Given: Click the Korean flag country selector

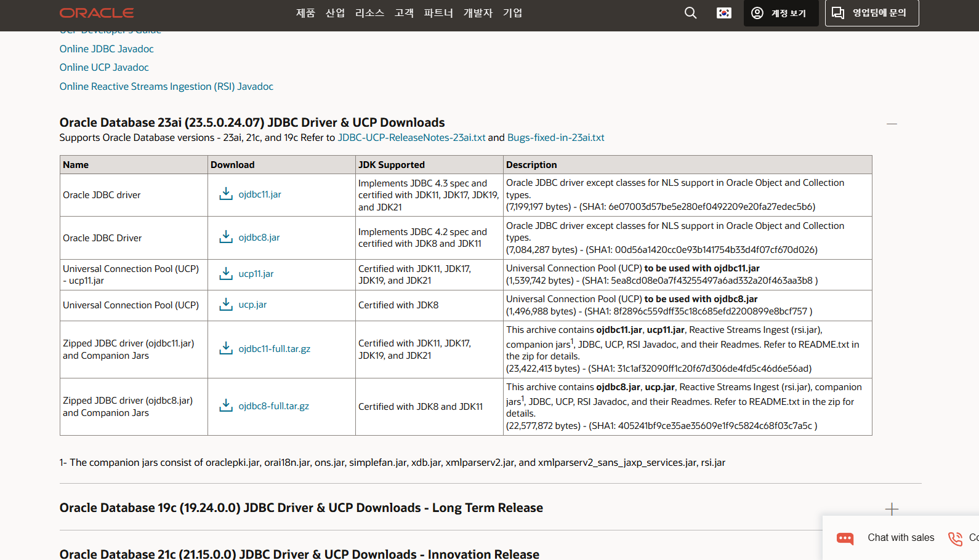Looking at the screenshot, I should [x=724, y=13].
